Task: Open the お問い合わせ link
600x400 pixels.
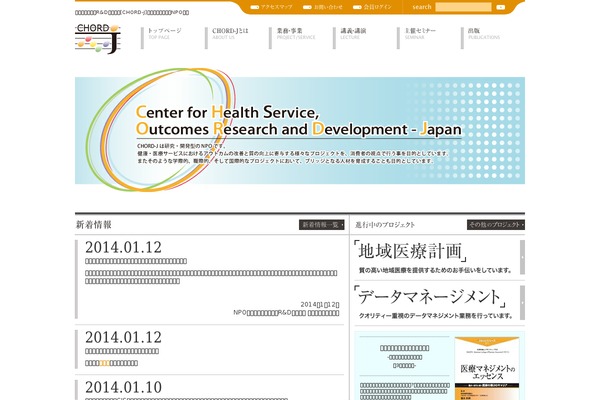Action: click(x=323, y=7)
